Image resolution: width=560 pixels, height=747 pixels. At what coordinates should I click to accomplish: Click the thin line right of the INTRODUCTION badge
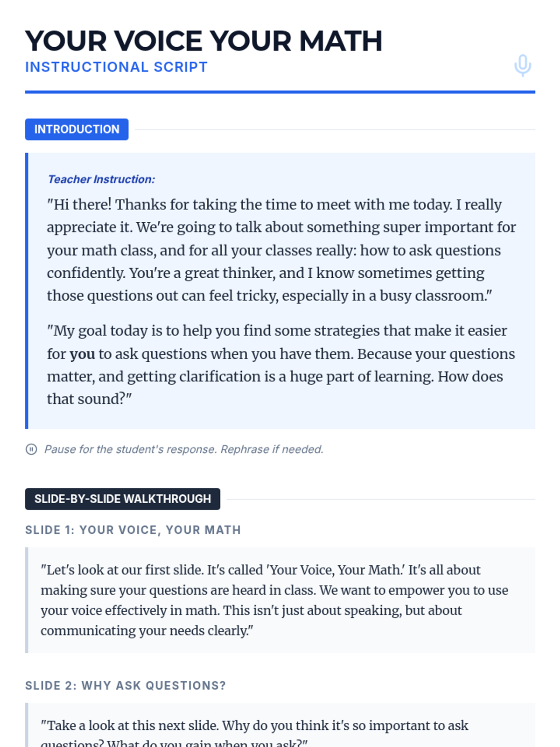[334, 130]
